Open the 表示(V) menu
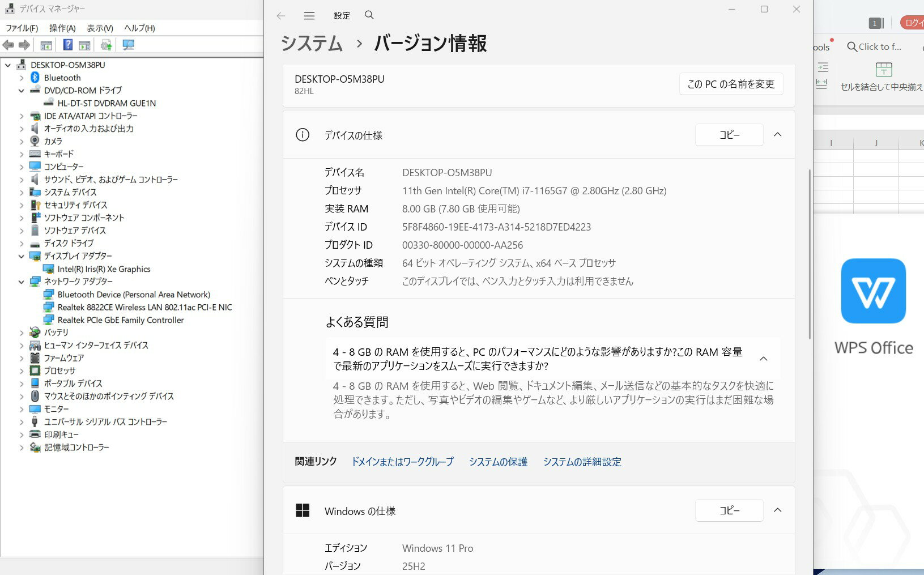 coord(100,28)
